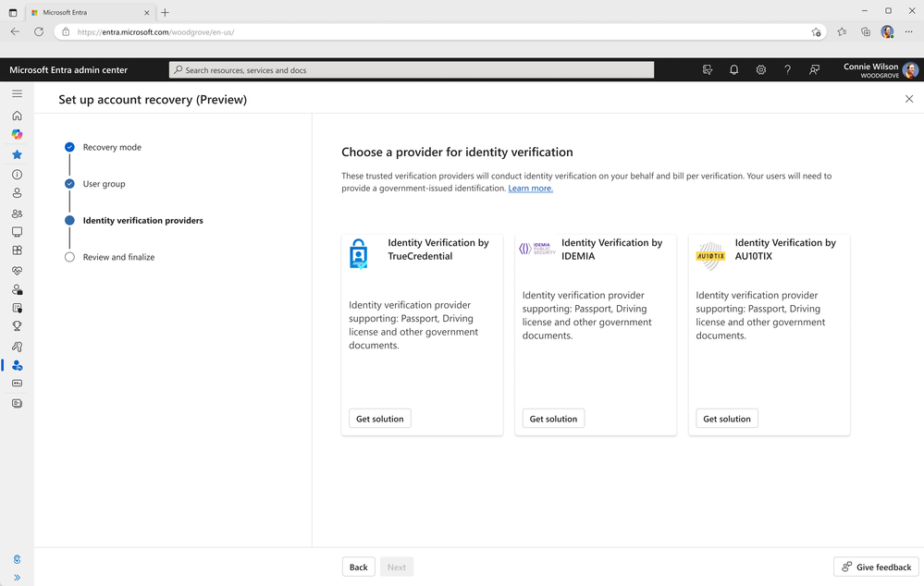Screen dimensions: 924x586
Task: Refresh the browser page
Action: pos(39,31)
